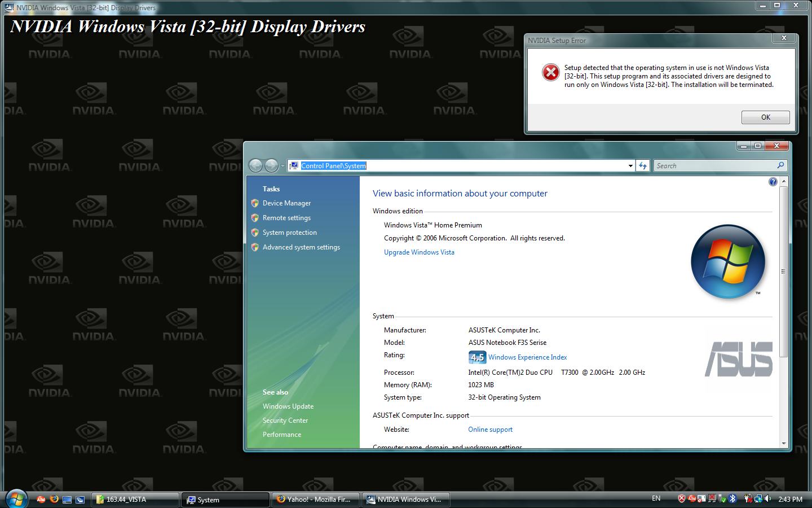The width and height of the screenshot is (812, 508).
Task: Click the Back navigation button in System window
Action: [256, 165]
